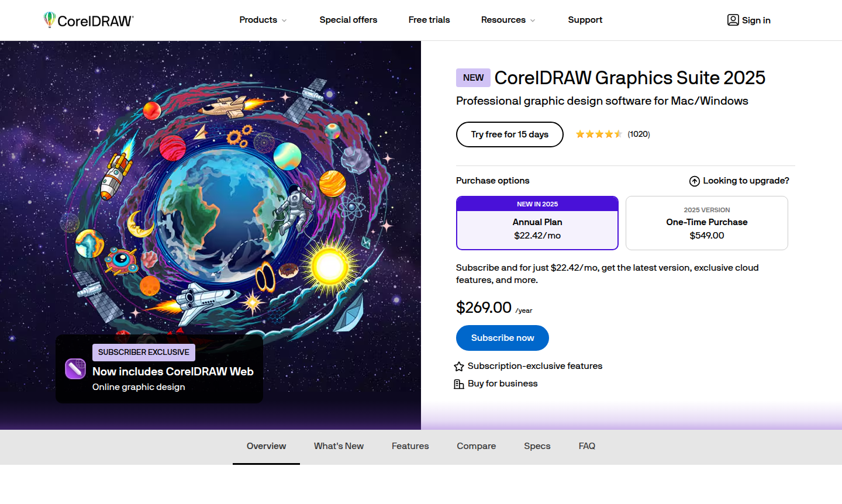Open the Specs tab

coord(537,446)
